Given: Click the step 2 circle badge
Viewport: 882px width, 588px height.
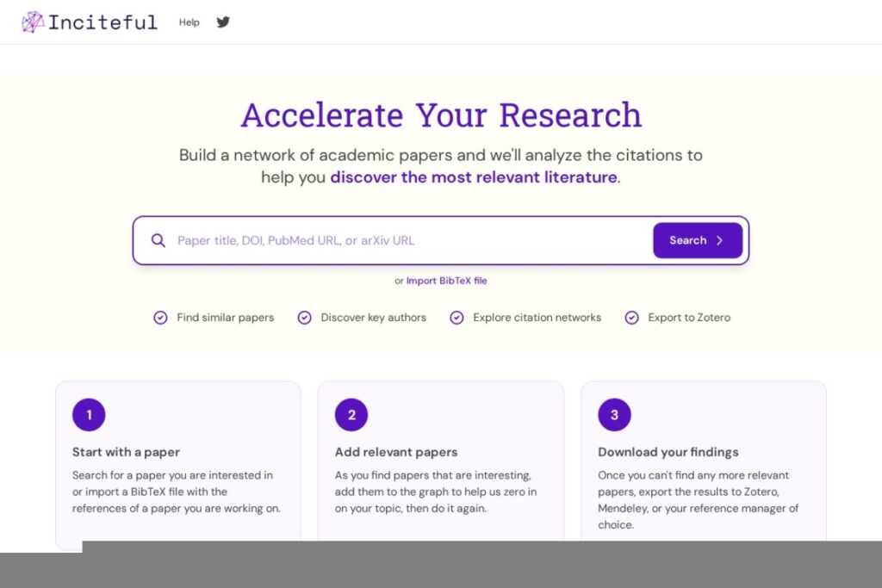Looking at the screenshot, I should point(351,415).
